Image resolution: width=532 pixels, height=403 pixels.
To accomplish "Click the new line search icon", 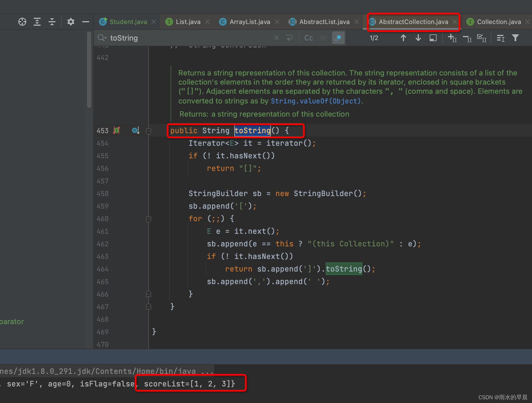I will 289,38.
